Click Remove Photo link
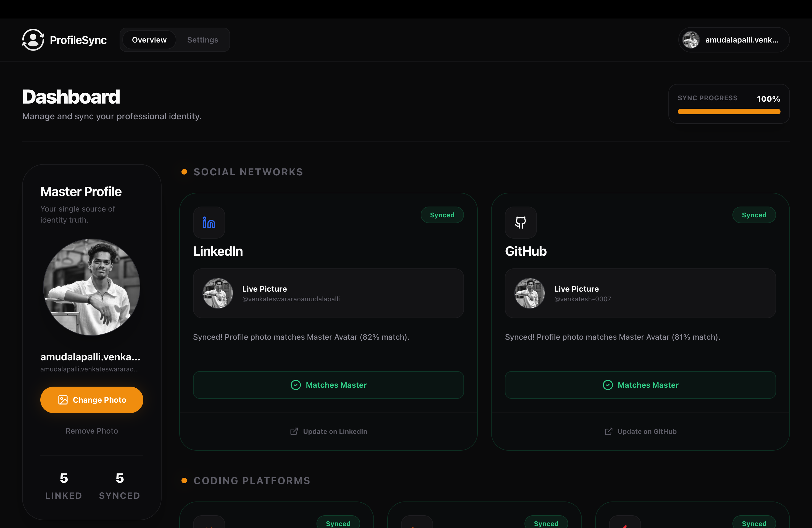 coord(91,431)
